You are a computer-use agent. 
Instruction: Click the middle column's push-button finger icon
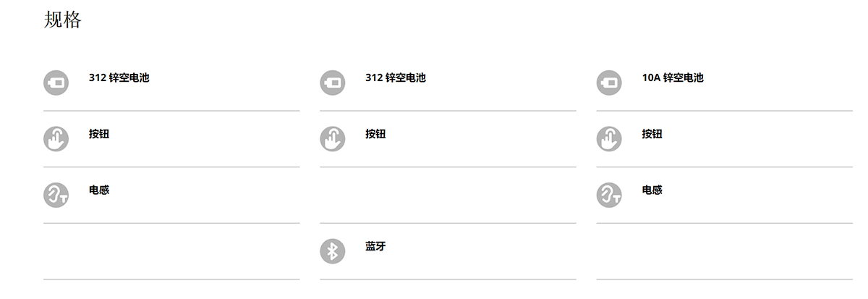tap(333, 139)
